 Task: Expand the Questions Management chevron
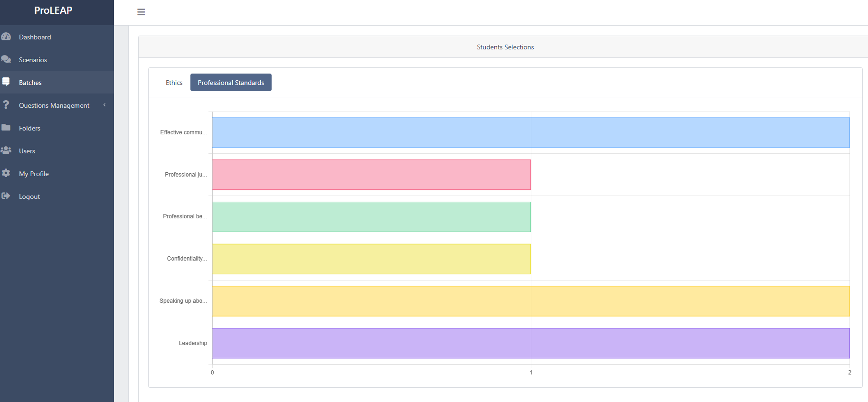[x=104, y=105]
